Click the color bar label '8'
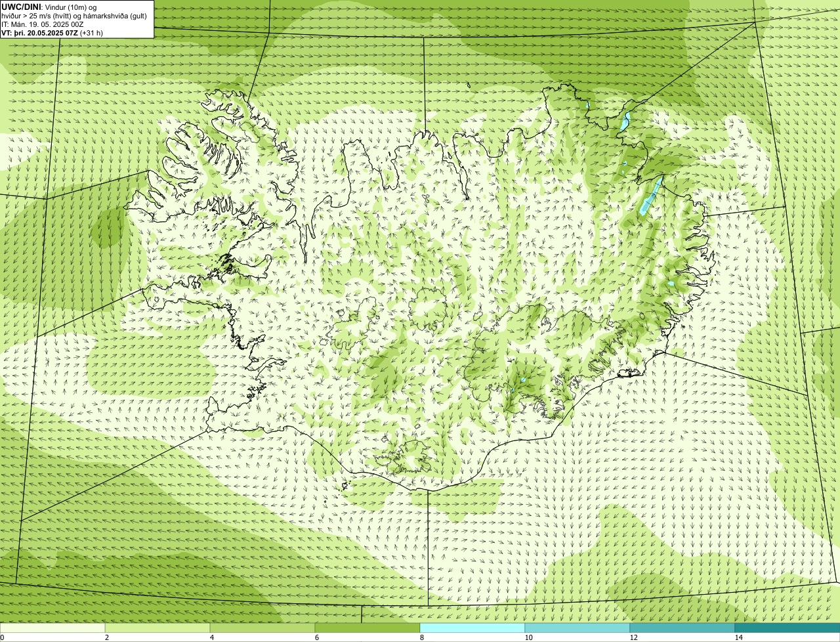The image size is (840, 642). 421,637
